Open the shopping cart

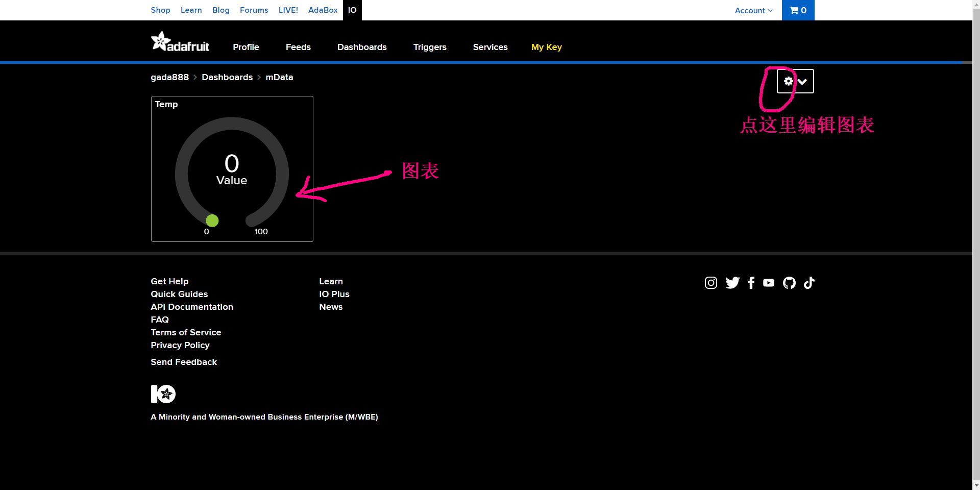point(798,10)
